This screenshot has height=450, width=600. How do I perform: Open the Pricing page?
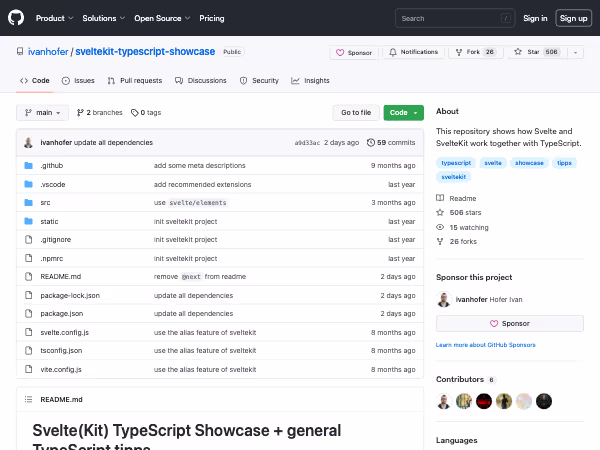click(212, 18)
